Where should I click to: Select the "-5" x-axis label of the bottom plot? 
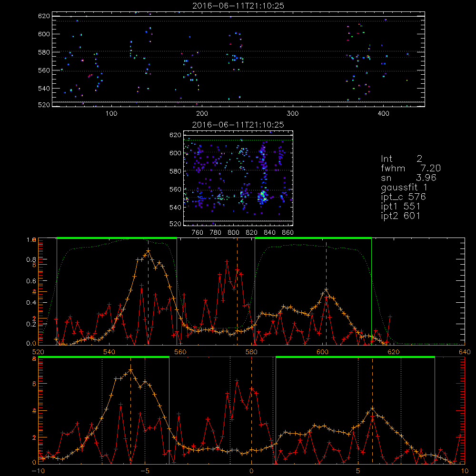145,471
